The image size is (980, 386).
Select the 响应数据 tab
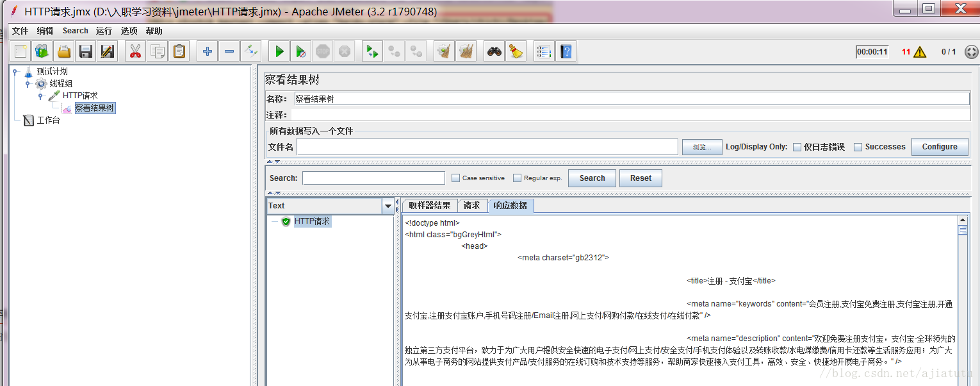(x=510, y=205)
